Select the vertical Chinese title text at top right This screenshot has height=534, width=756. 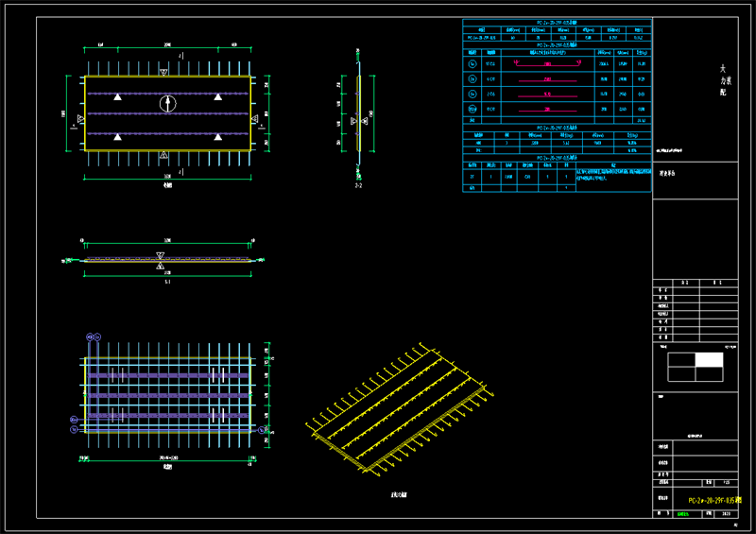[x=724, y=80]
